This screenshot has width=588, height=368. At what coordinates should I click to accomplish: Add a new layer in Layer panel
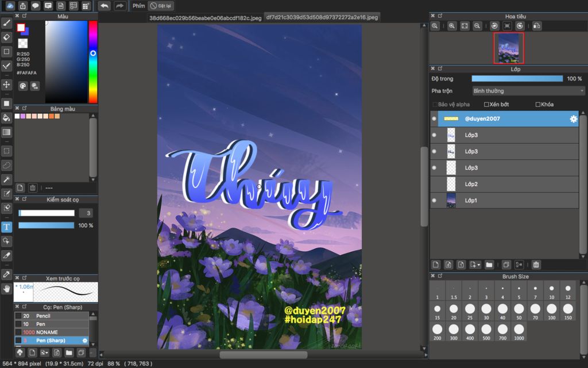pyautogui.click(x=435, y=264)
